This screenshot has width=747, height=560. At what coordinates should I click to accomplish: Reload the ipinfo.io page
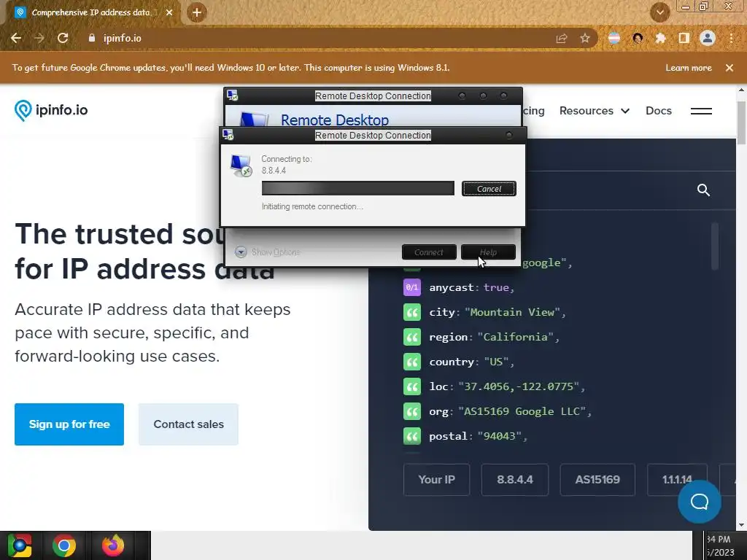pos(63,38)
